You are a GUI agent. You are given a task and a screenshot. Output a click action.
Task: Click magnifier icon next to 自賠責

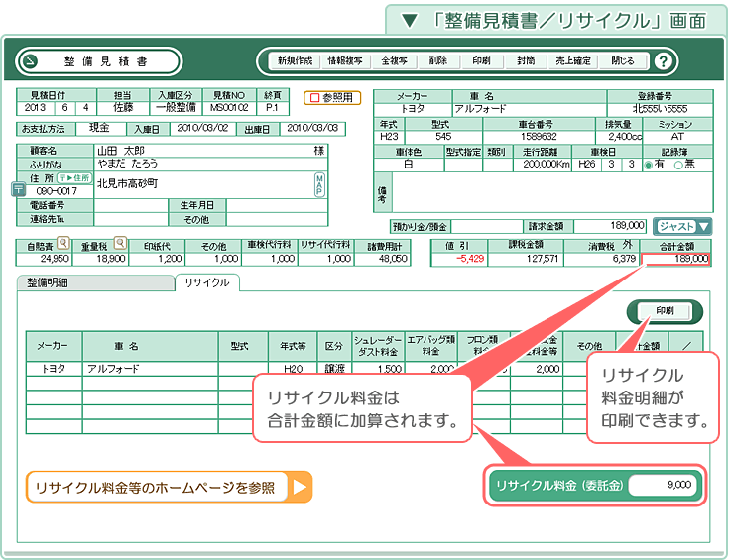click(63, 243)
